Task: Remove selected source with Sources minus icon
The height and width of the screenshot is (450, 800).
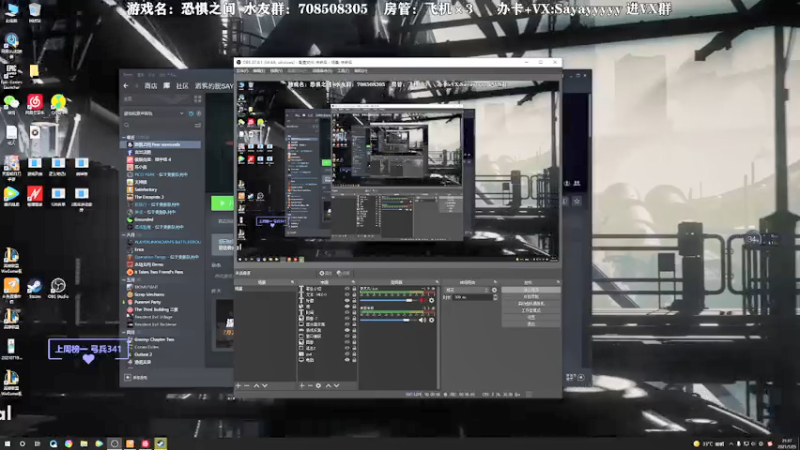Action: coord(310,386)
